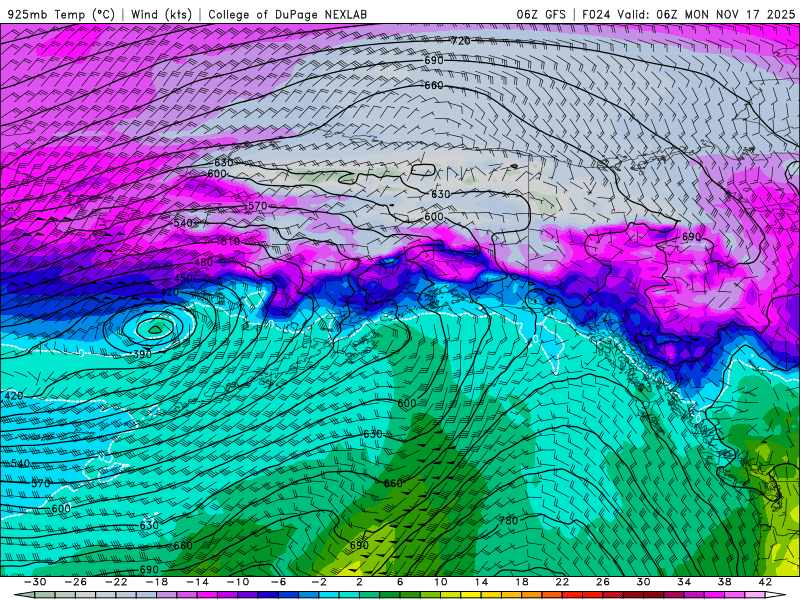The height and width of the screenshot is (600, 800).
Task: Click the -2 colorbar tick label
Action: tap(319, 582)
